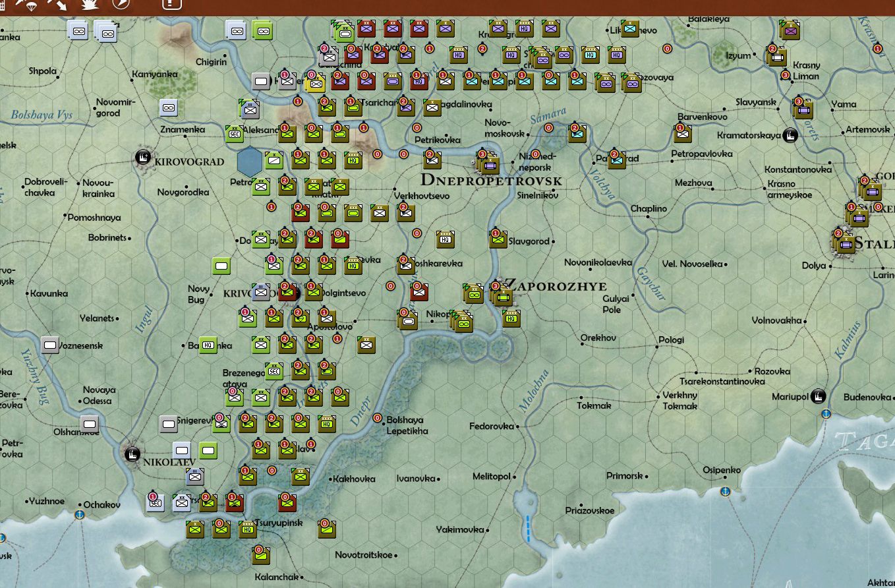Viewport: 895px width, 588px height.
Task: Select the grey regiment counter at Krivoi Rog
Action: tap(261, 292)
